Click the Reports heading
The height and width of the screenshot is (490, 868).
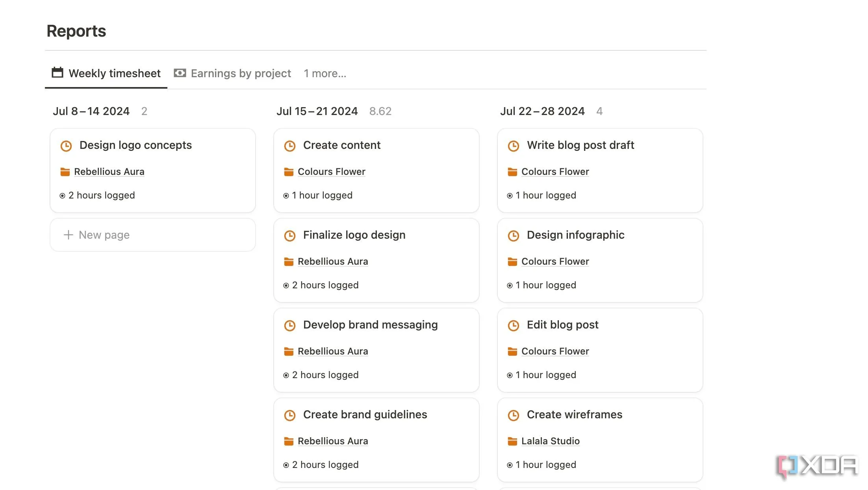coord(76,31)
